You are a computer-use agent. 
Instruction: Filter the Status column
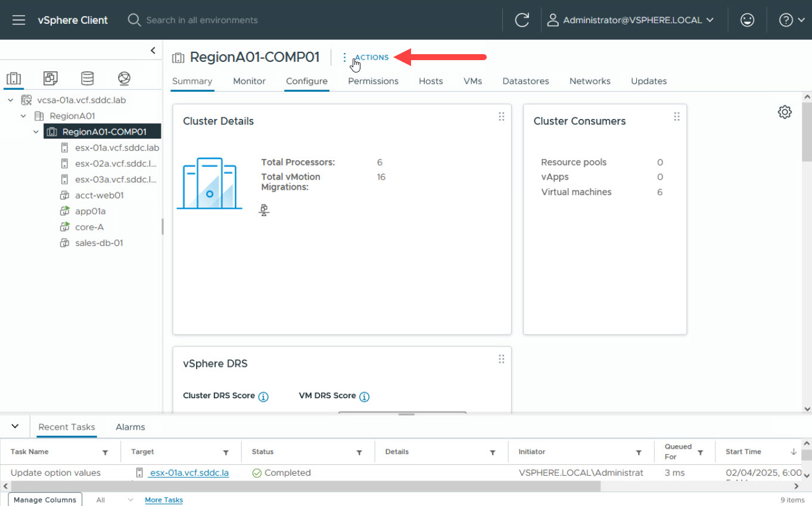coord(359,452)
